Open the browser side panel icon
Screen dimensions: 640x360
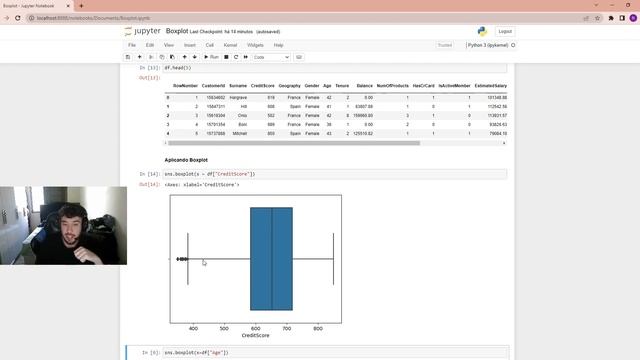[x=622, y=18]
